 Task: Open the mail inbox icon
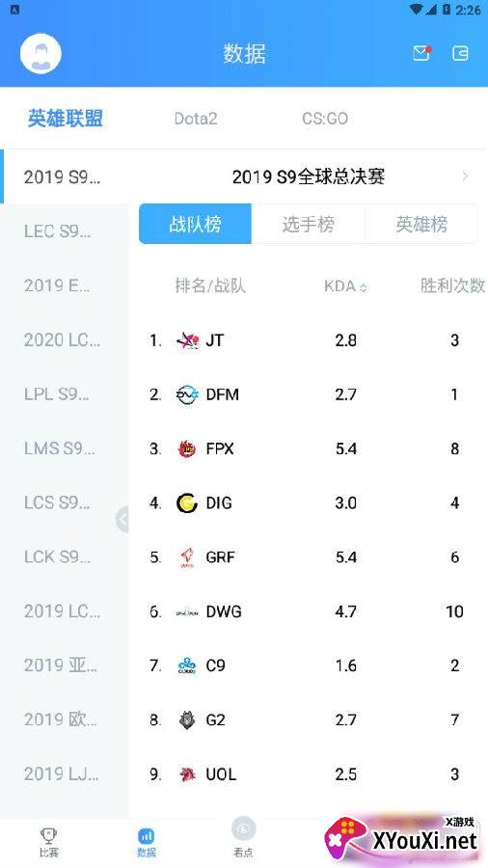coord(421,53)
